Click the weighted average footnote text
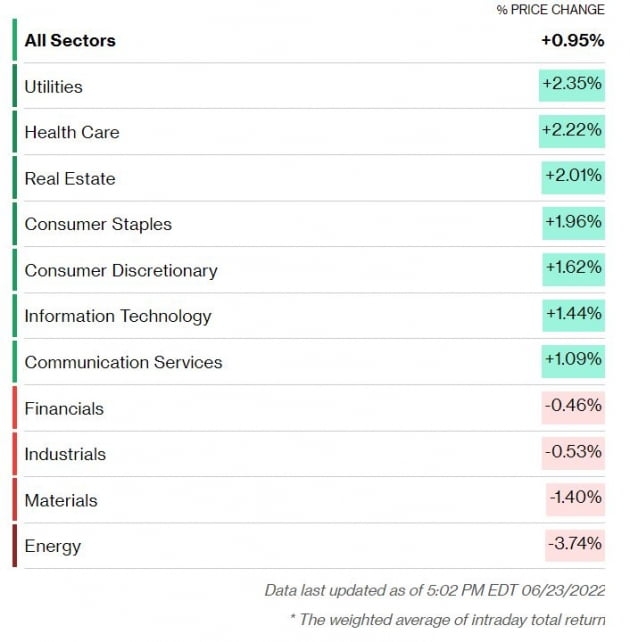Viewport: 630px width, 642px height. tap(446, 620)
